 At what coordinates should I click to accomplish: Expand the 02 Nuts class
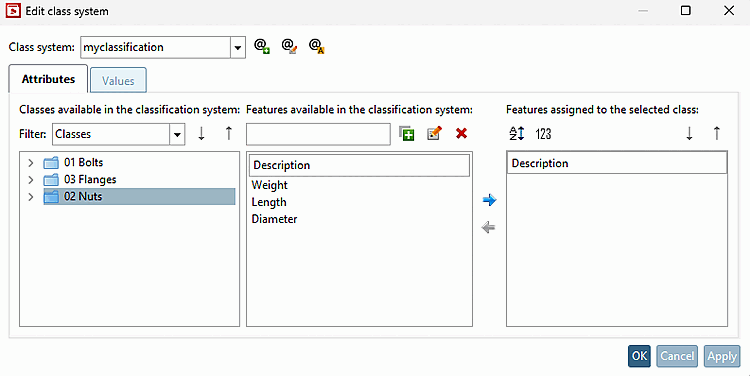pos(31,197)
